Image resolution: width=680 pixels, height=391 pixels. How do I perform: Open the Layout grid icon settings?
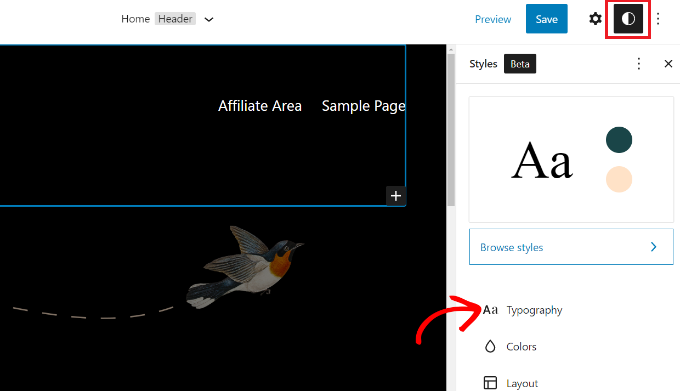tap(490, 383)
